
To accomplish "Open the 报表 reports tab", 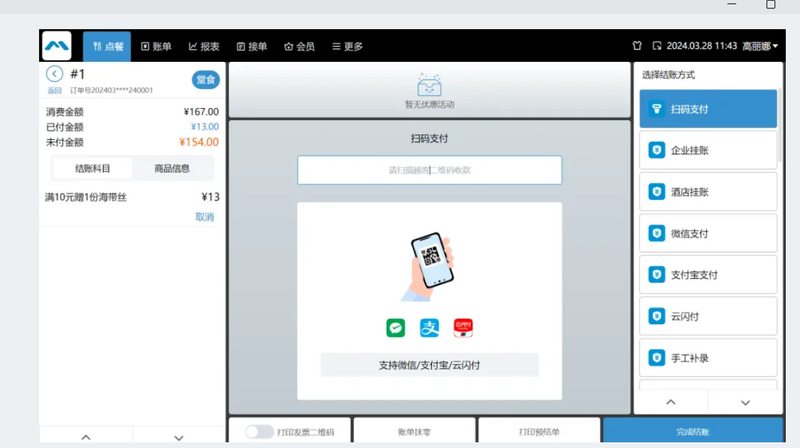I will [x=204, y=46].
